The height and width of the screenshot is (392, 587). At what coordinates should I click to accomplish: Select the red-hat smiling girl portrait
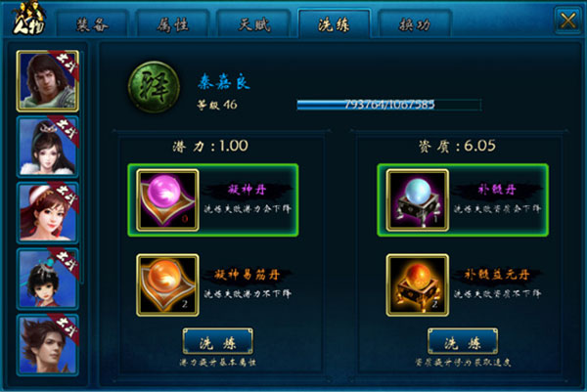pyautogui.click(x=48, y=212)
